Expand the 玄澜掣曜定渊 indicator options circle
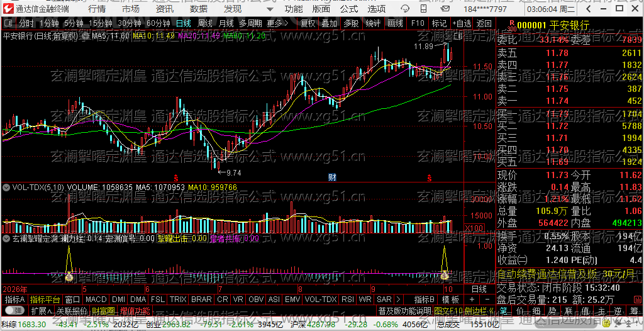Viewport: 644px width, 331px height. click(6, 238)
